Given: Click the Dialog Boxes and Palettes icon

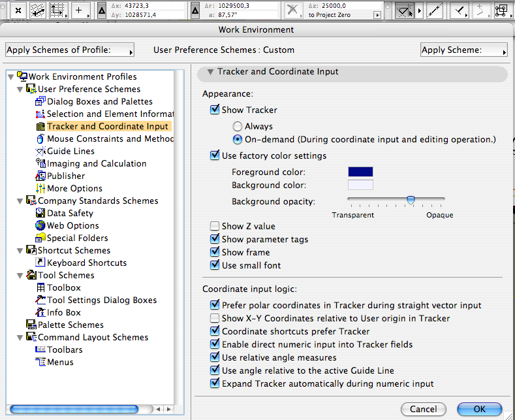Looking at the screenshot, I should click(x=40, y=101).
